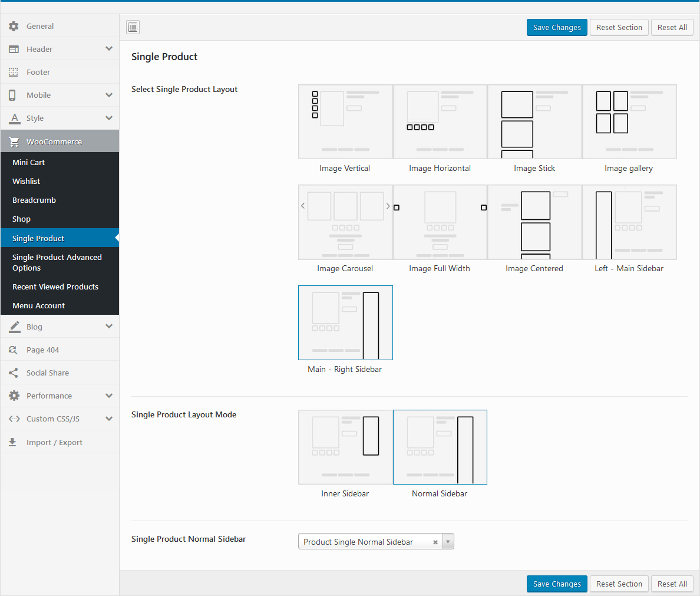Viewport: 700px width, 596px height.
Task: Choose Normal Sidebar layout mode
Action: [x=440, y=447]
